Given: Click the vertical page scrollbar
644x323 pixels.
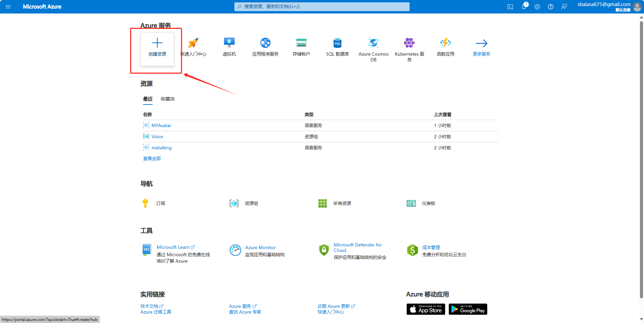Looking at the screenshot, I should coord(641,160).
